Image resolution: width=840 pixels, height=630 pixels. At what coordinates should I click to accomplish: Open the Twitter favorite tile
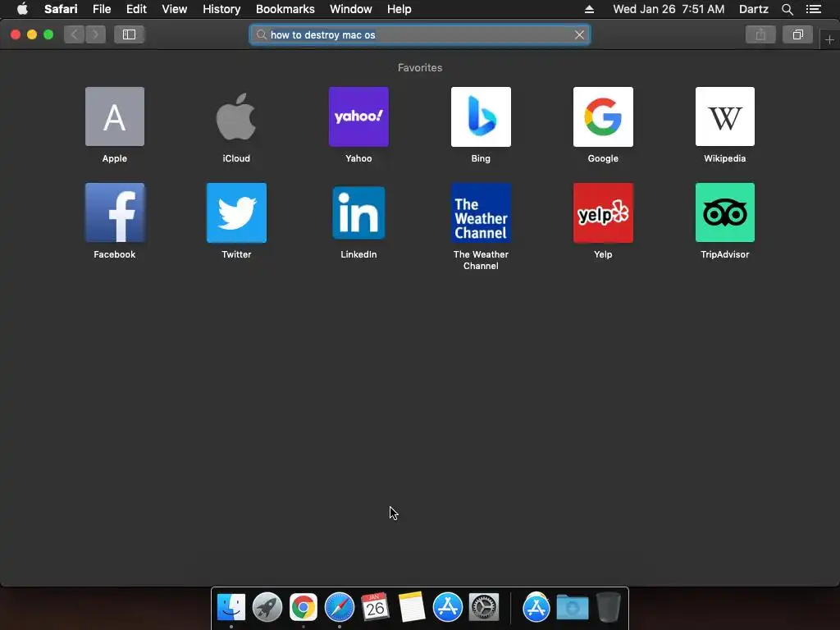(236, 212)
